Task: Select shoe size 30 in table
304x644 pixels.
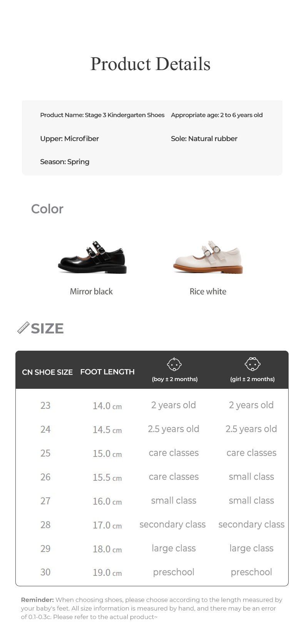Action: click(x=45, y=572)
